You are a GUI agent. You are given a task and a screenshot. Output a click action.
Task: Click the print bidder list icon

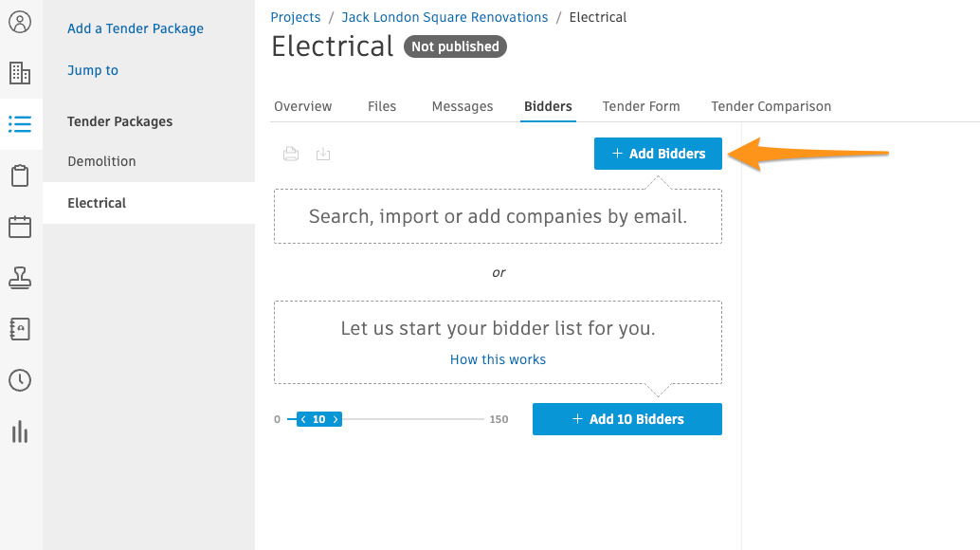click(x=291, y=154)
